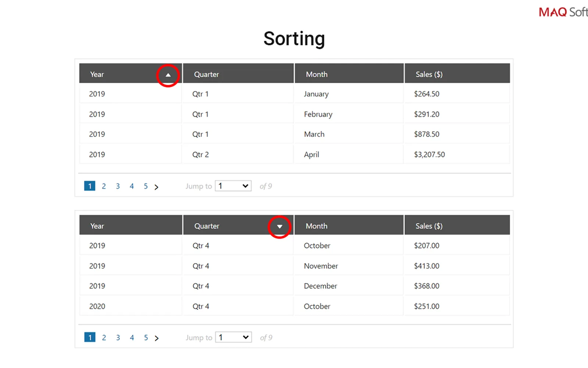
Task: Click the April month cell
Action: tap(348, 155)
